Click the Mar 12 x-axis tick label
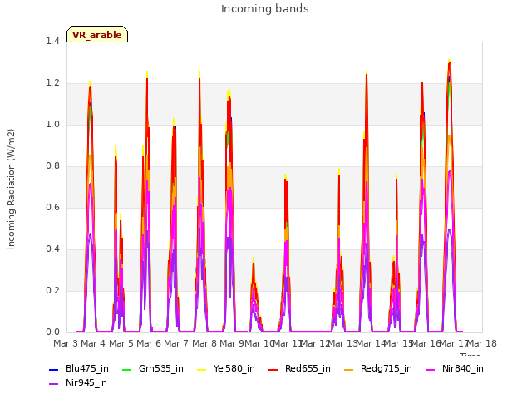The width and height of the screenshot is (532, 399). pos(315,343)
